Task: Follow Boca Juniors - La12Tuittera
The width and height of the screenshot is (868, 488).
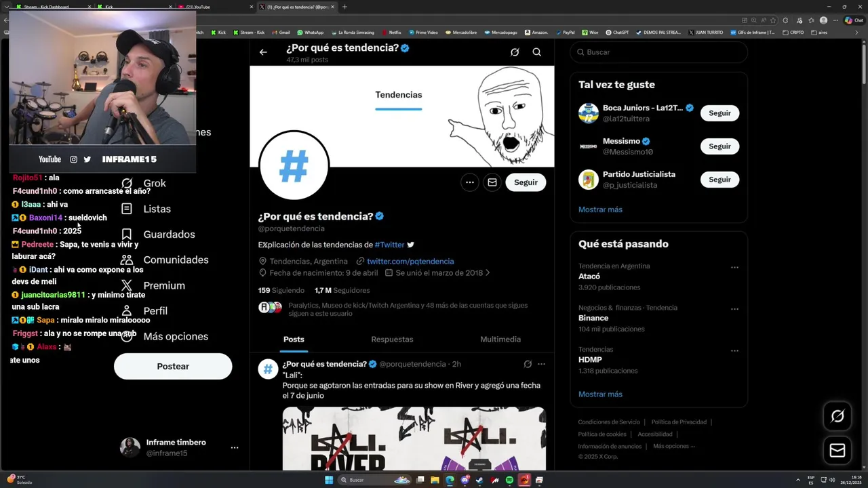Action: (719, 113)
